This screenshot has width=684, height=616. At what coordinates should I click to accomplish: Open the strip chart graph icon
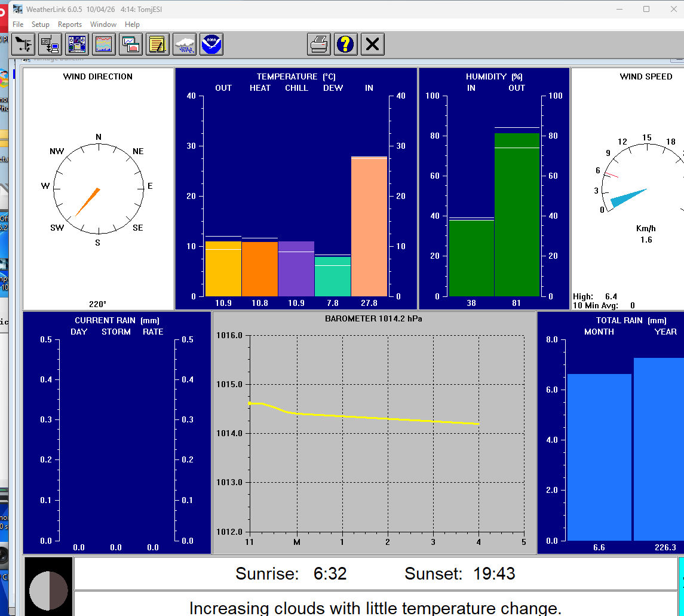[104, 44]
